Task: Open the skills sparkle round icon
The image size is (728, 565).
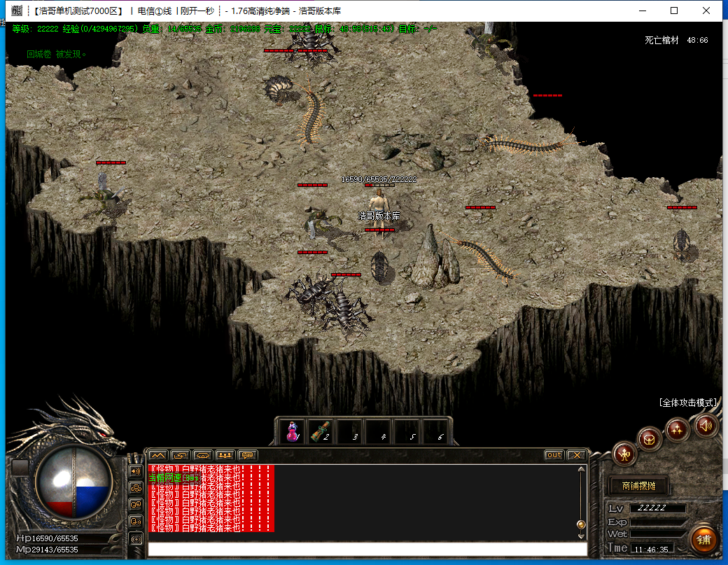Action: click(676, 429)
